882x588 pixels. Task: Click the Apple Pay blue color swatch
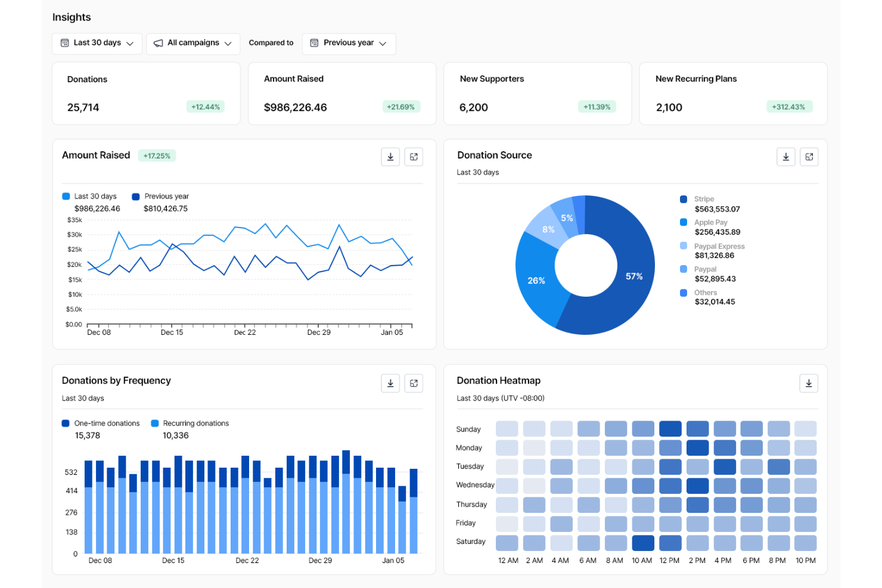683,222
